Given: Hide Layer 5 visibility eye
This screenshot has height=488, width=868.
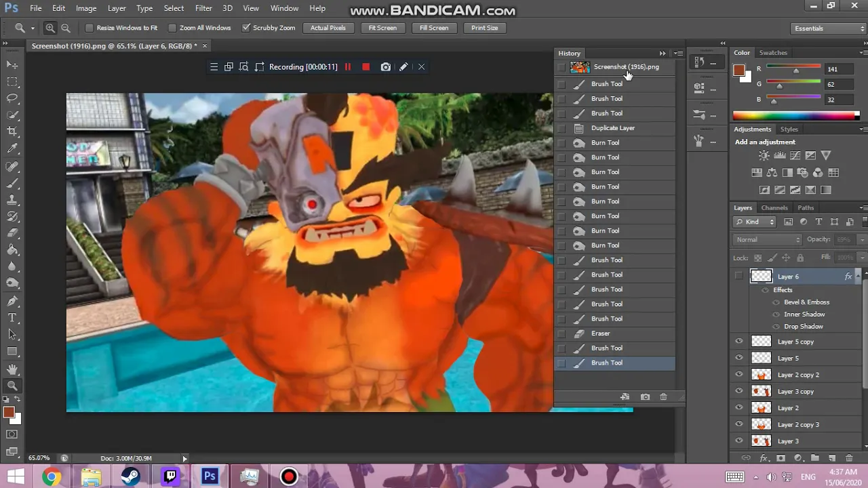Looking at the screenshot, I should pyautogui.click(x=739, y=358).
